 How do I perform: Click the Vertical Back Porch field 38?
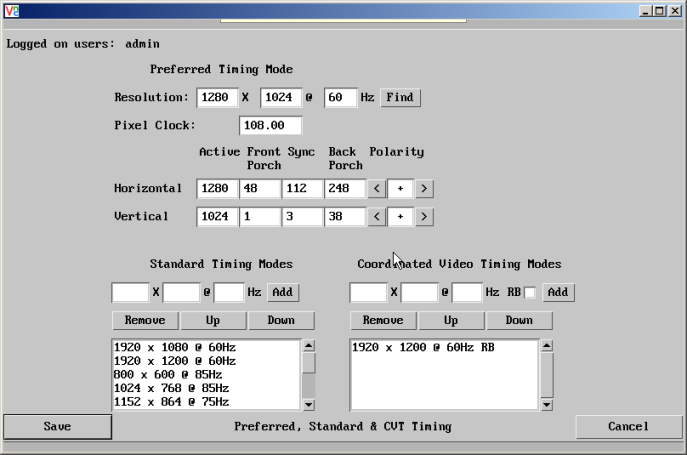coord(345,217)
